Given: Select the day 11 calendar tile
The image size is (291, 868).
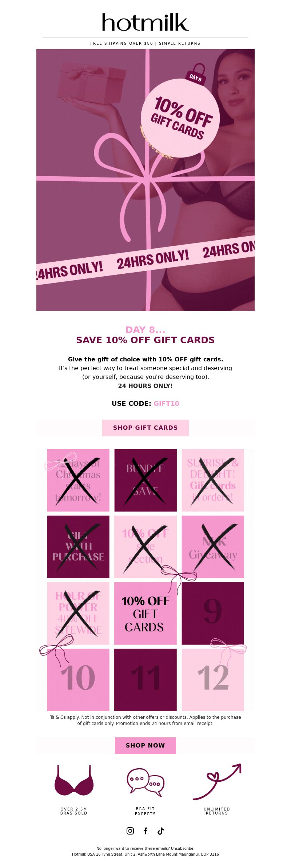Looking at the screenshot, I should pos(145,680).
